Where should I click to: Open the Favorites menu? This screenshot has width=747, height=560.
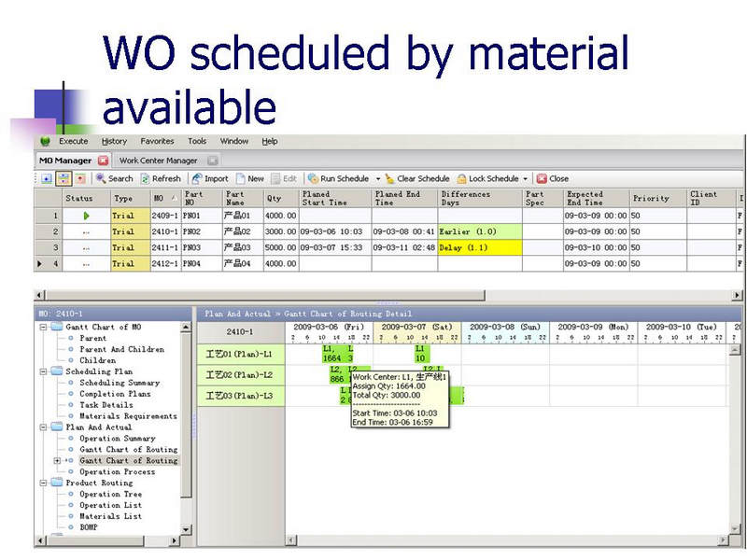coord(157,142)
